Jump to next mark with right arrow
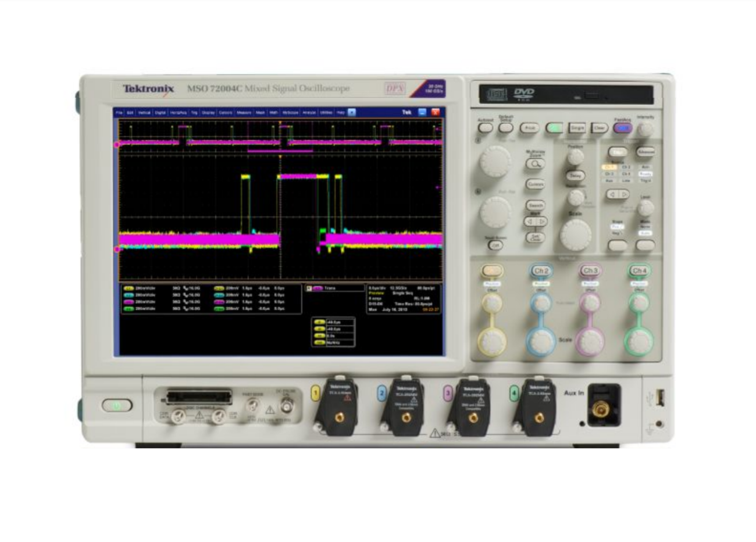Viewport: 756px width, 542px height. pyautogui.click(x=542, y=222)
